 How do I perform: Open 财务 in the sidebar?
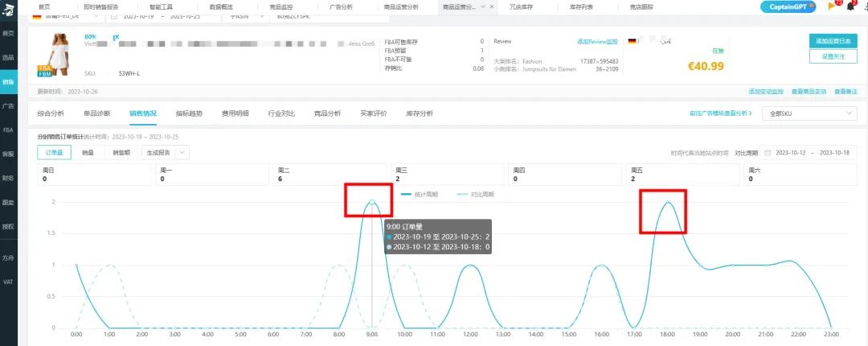point(8,178)
